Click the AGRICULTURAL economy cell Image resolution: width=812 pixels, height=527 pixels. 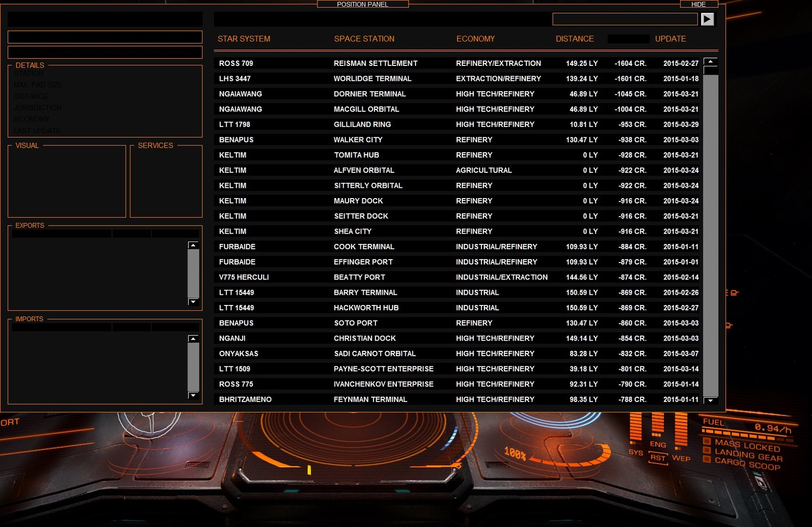coord(484,170)
